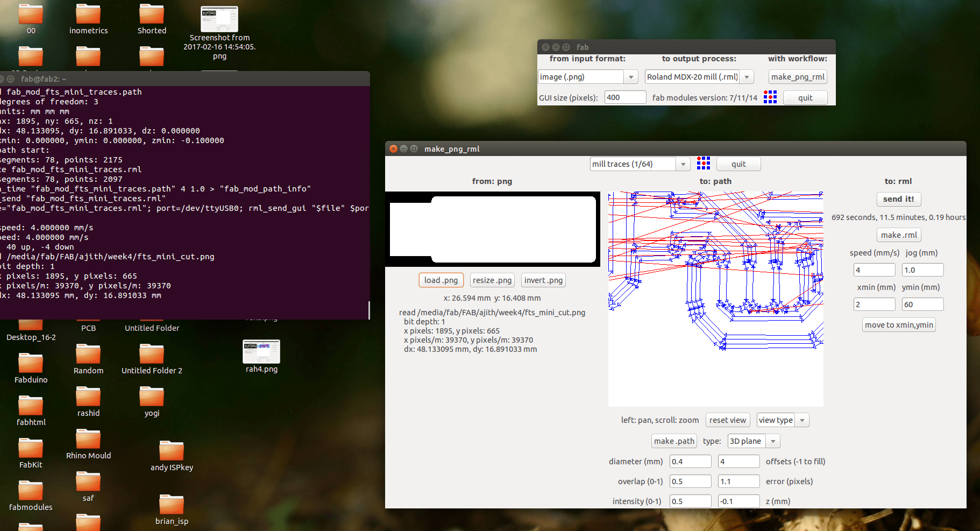Open the PCB folder

pyautogui.click(x=88, y=328)
